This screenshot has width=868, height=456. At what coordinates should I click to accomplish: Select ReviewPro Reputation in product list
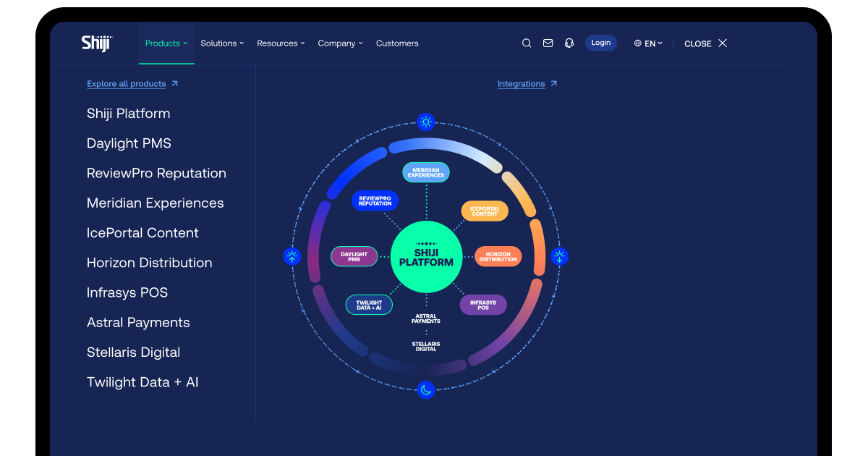pos(156,173)
